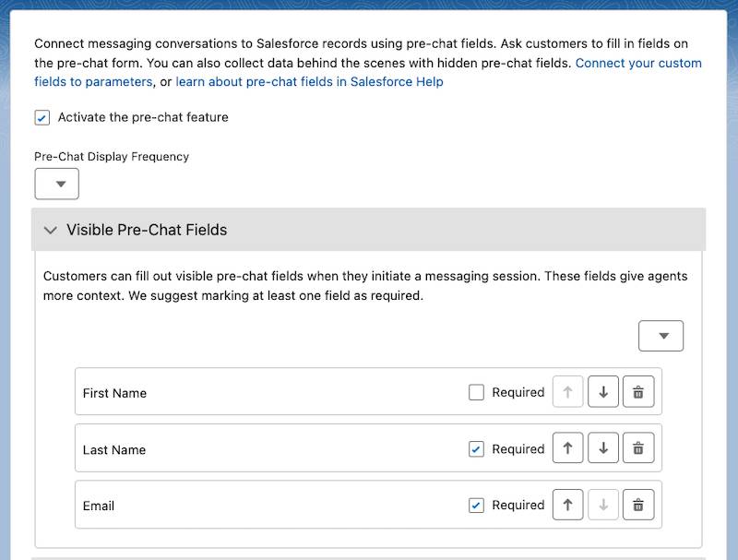Viewport: 738px width, 560px height.
Task: Delete the Last Name field
Action: tap(638, 448)
